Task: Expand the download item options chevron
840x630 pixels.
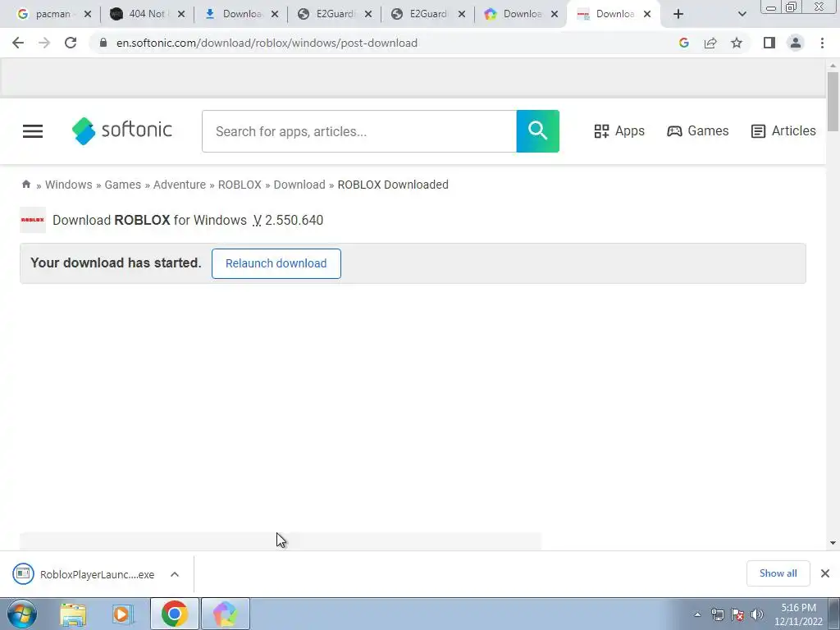Action: [x=175, y=574]
